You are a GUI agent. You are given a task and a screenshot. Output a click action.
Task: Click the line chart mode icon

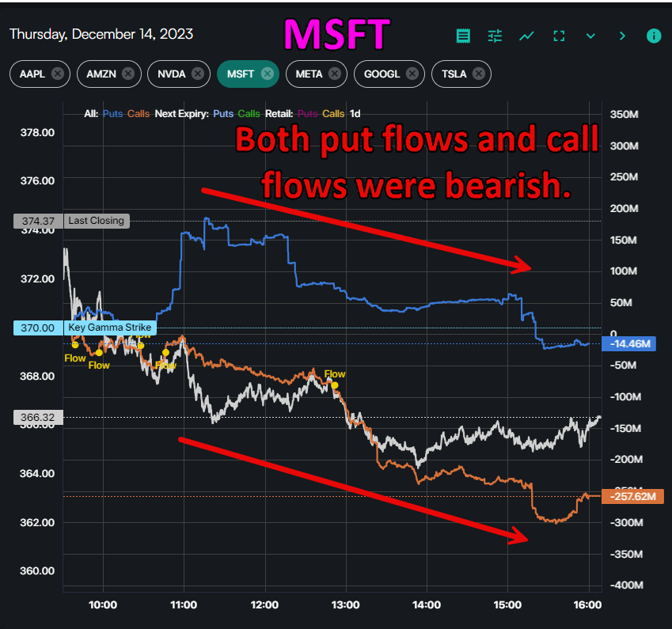pyautogui.click(x=526, y=36)
